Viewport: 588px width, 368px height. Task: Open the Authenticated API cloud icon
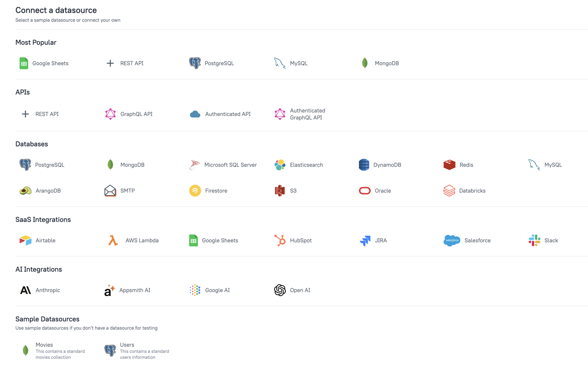click(195, 114)
